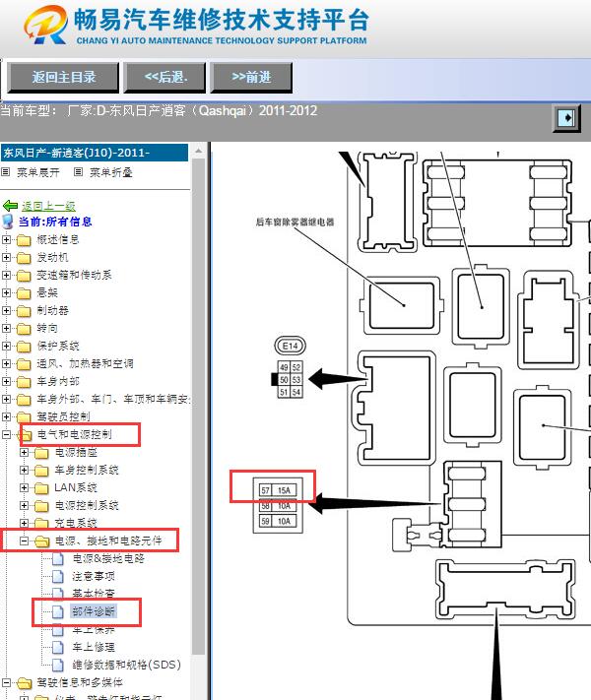Open the 电气和电源控制 tree item
Image resolution: width=591 pixels, height=700 pixels.
[x=74, y=434]
